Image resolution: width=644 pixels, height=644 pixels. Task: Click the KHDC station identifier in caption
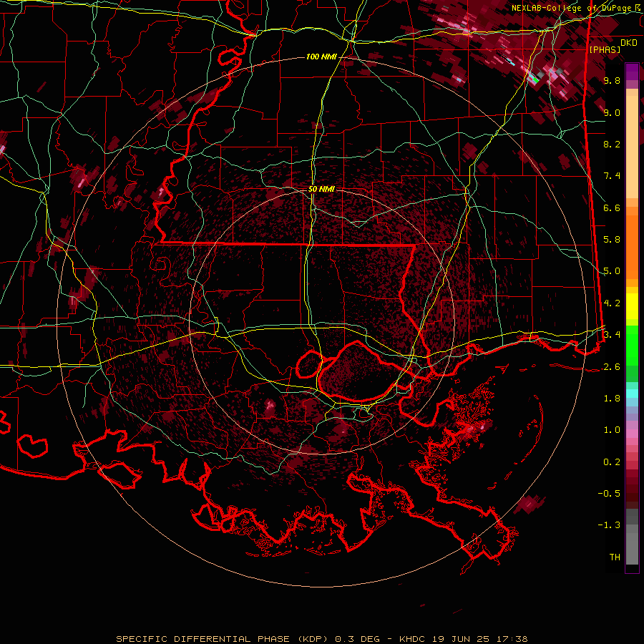[414, 639]
